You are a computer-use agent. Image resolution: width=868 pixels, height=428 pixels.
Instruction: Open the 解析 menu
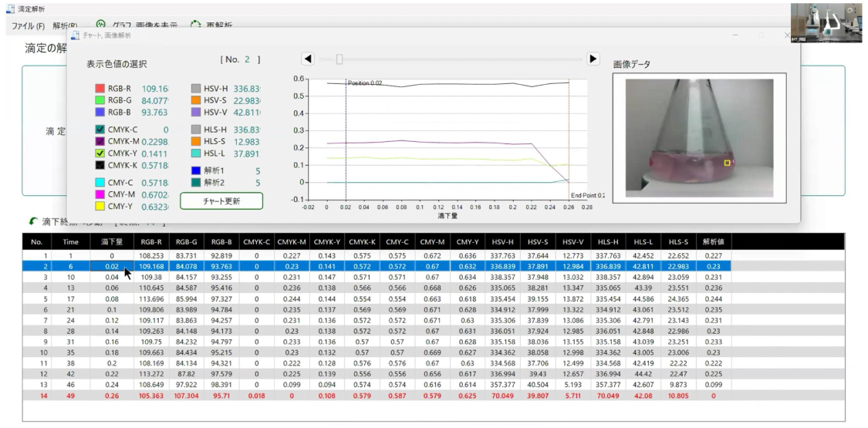click(66, 25)
